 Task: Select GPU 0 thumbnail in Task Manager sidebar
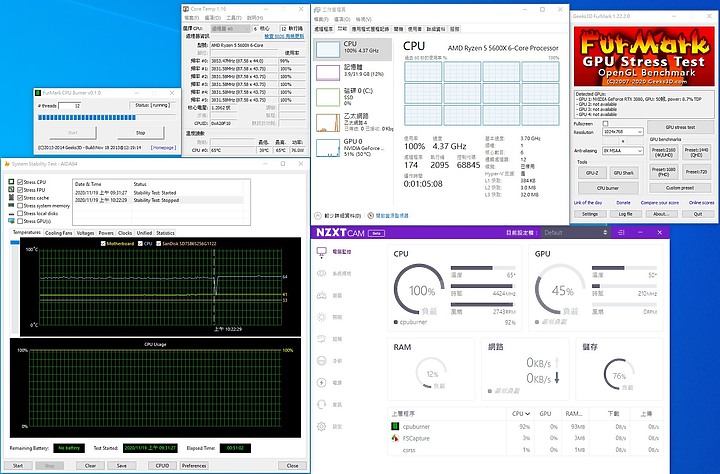coord(328,147)
